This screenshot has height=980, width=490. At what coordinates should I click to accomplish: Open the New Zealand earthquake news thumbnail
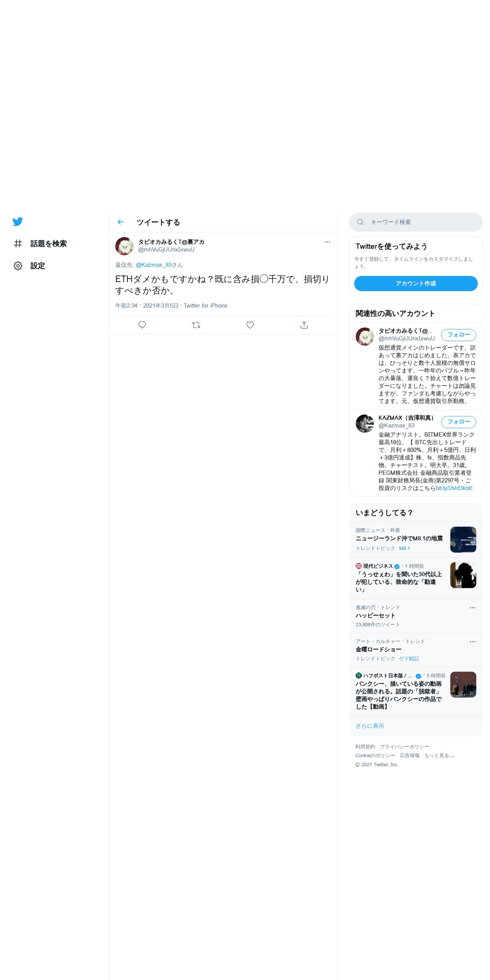tap(463, 540)
